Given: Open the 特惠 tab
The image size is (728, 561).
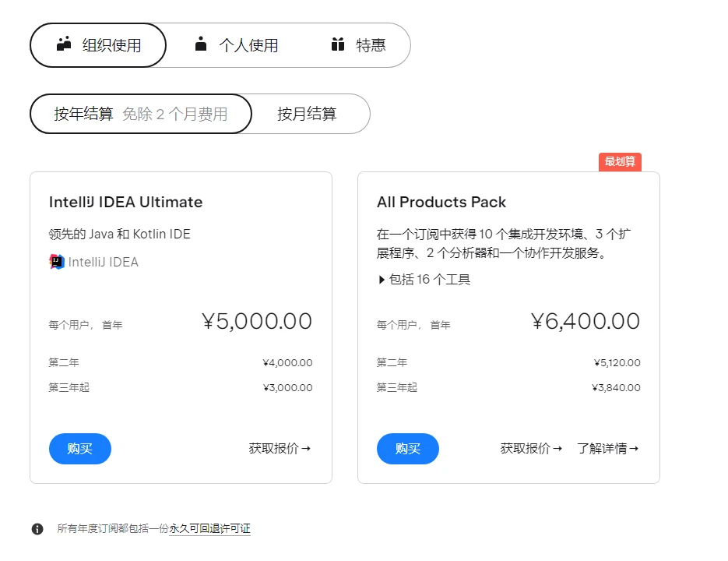Looking at the screenshot, I should (358, 45).
